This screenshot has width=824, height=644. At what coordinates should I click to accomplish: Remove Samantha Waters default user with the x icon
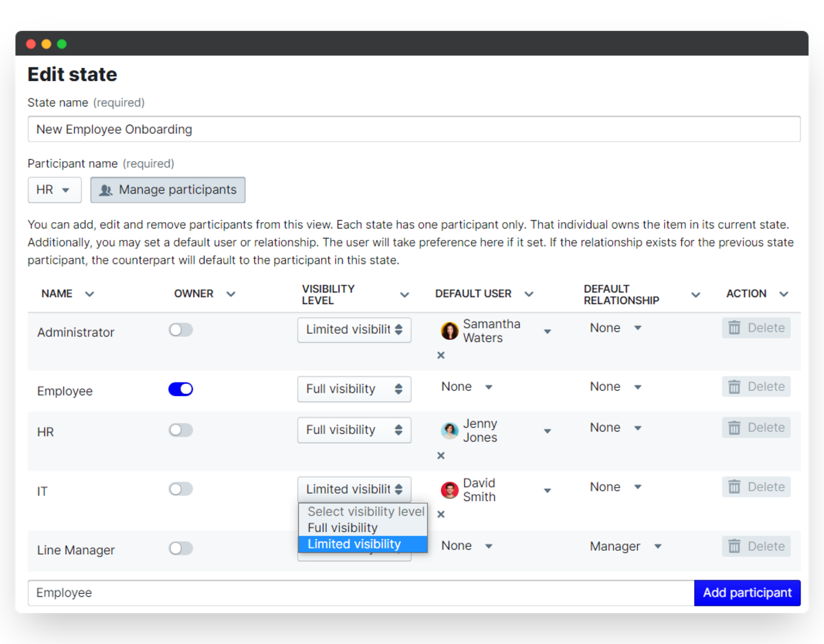click(x=441, y=355)
